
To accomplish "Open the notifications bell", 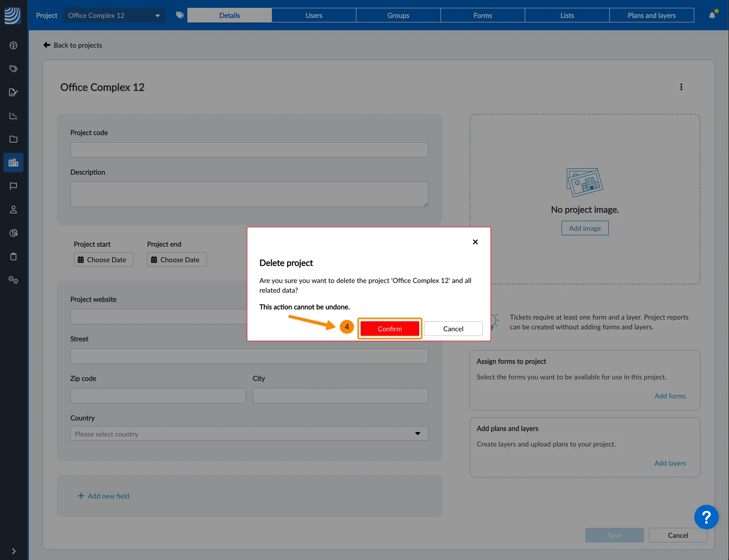I will (x=712, y=15).
